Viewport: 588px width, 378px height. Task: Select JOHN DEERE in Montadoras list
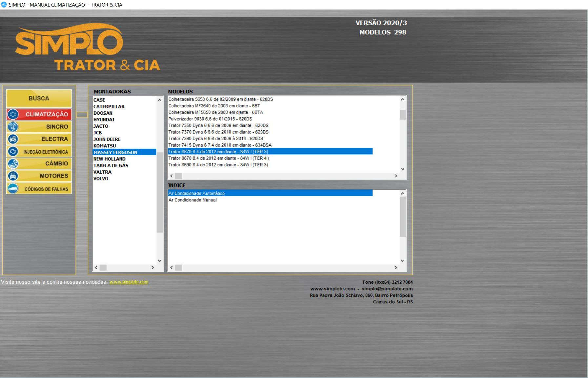[107, 139]
